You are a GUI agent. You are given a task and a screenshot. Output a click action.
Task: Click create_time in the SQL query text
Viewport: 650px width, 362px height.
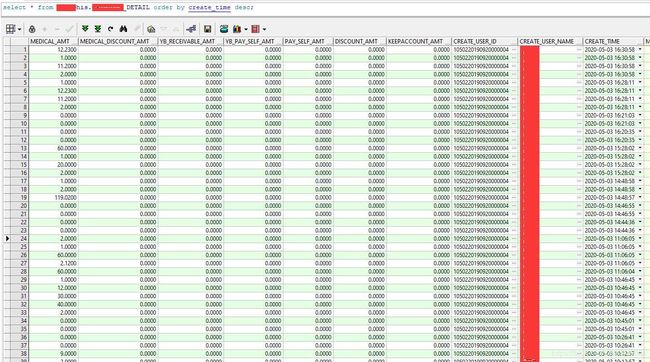209,7
